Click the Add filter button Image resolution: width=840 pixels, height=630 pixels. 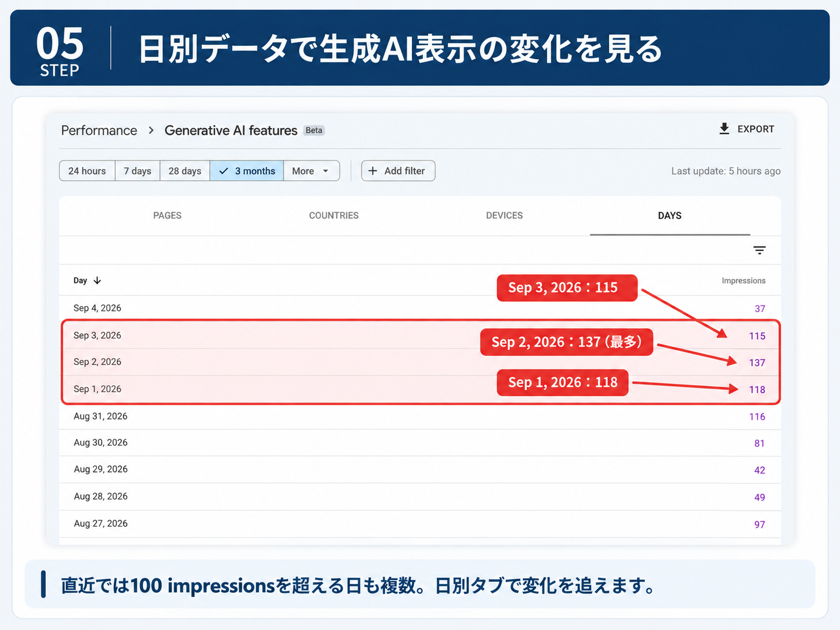click(x=398, y=171)
